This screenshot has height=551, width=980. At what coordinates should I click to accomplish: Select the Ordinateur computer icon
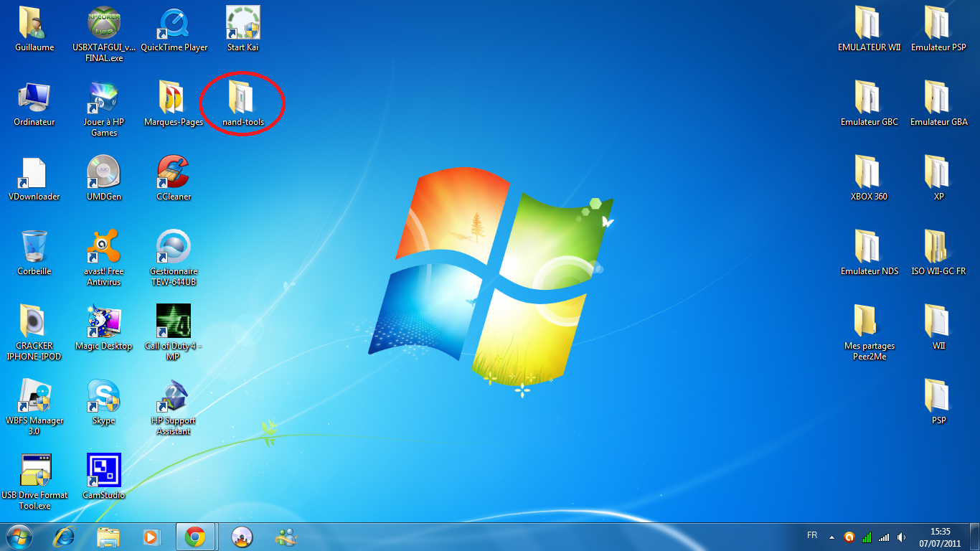(x=34, y=104)
